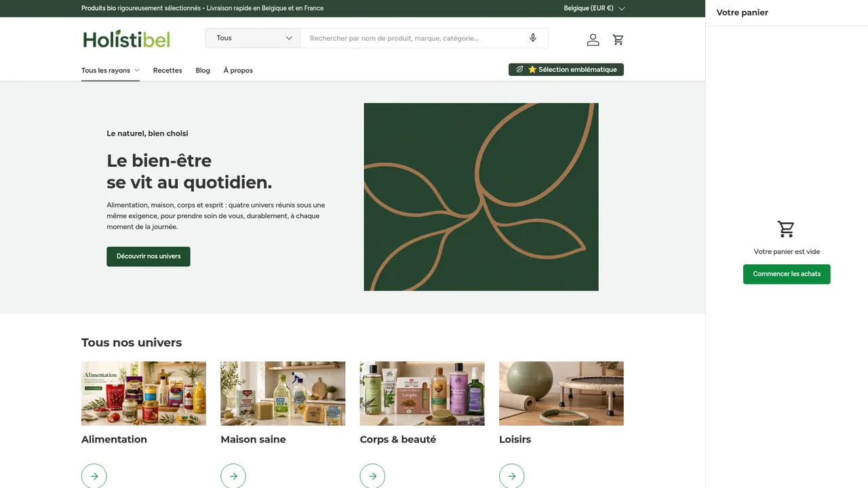Click the Découvrir nos univers button
This screenshot has width=868, height=488.
pyautogui.click(x=149, y=256)
